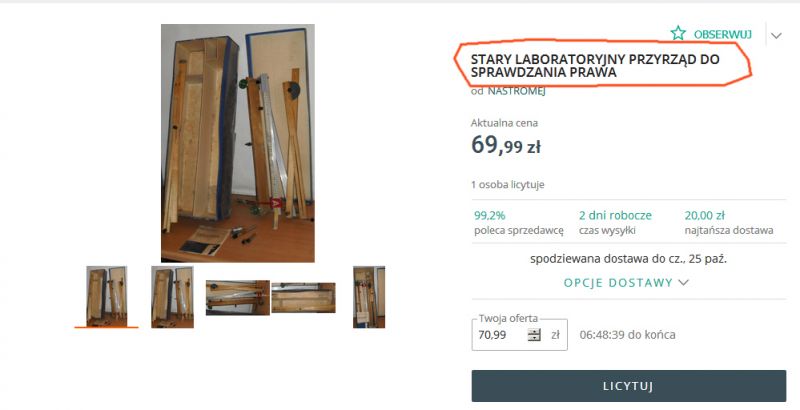Select the second product thumbnail
The height and width of the screenshot is (410, 800).
(x=172, y=297)
